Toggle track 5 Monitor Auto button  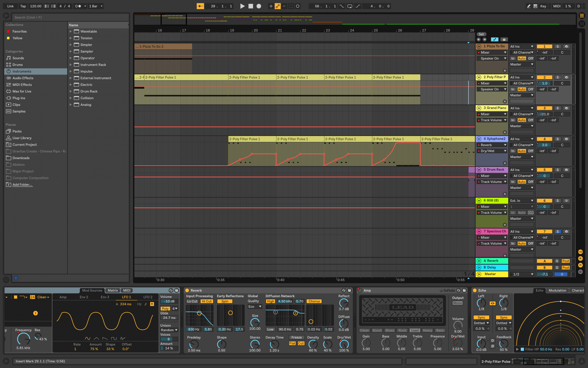pyautogui.click(x=522, y=182)
